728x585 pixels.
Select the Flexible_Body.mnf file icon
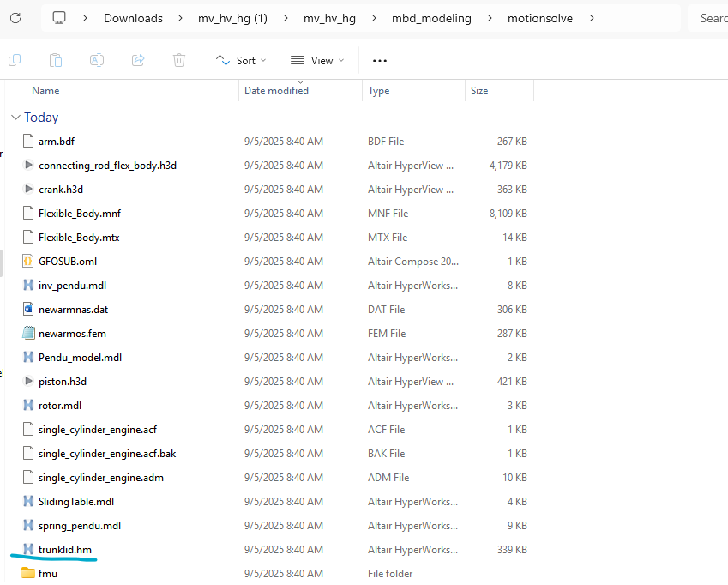(x=28, y=213)
